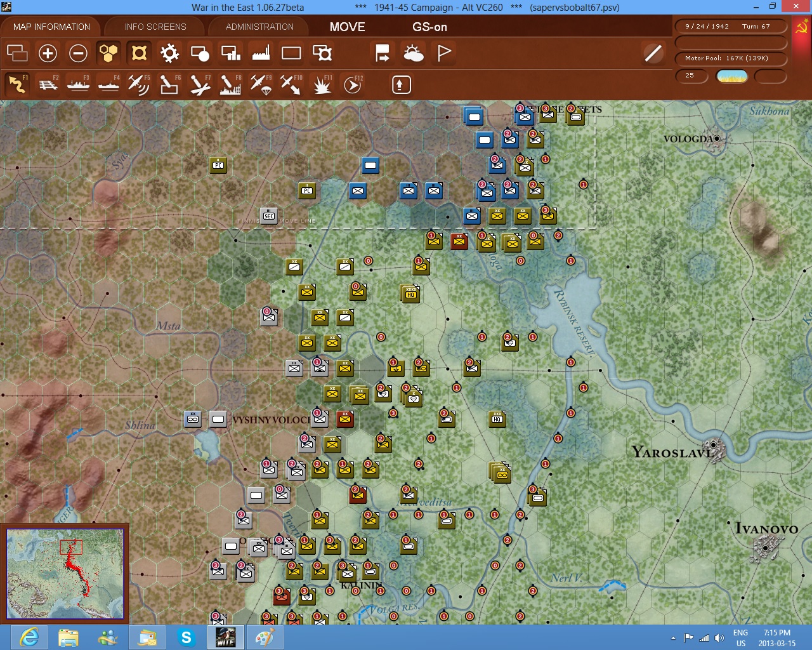Show hidden system tray icons

(x=673, y=637)
